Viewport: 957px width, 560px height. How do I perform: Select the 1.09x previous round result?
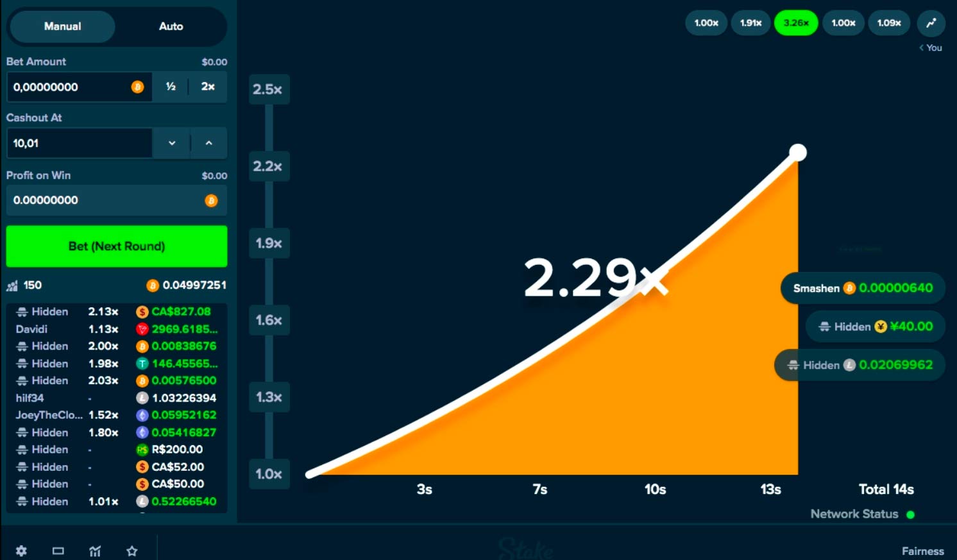pyautogui.click(x=889, y=23)
